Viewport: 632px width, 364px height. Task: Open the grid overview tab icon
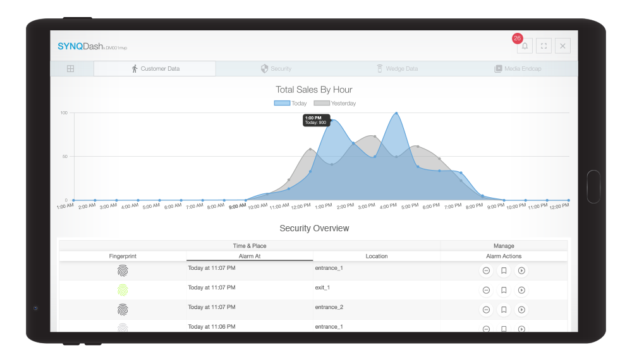[71, 68]
